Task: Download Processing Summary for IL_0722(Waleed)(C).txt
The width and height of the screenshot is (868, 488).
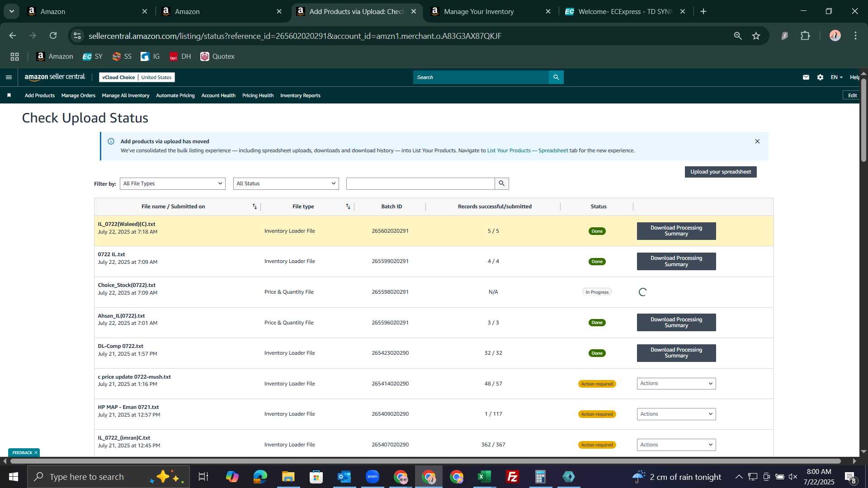Action: (676, 231)
